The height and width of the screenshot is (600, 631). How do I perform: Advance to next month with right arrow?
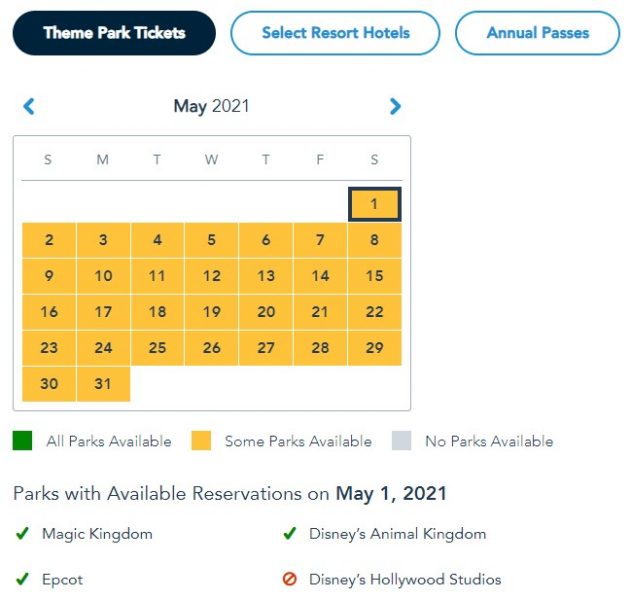[x=395, y=106]
